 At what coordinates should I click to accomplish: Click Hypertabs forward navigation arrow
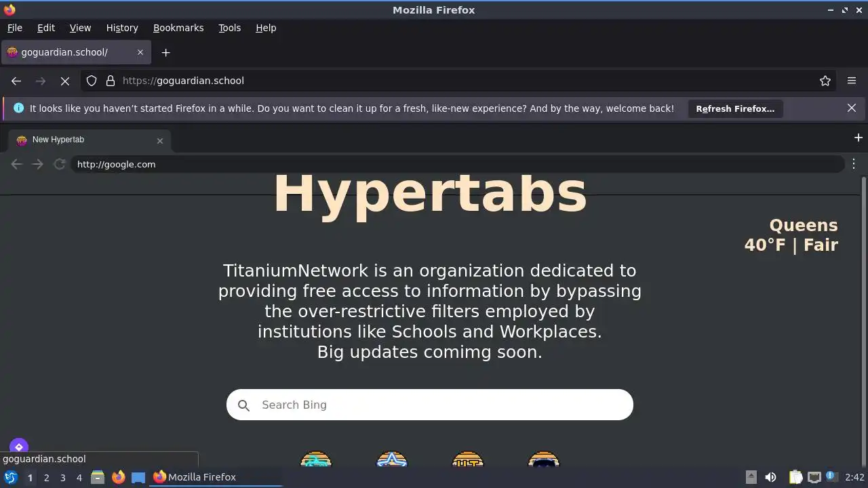(37, 164)
